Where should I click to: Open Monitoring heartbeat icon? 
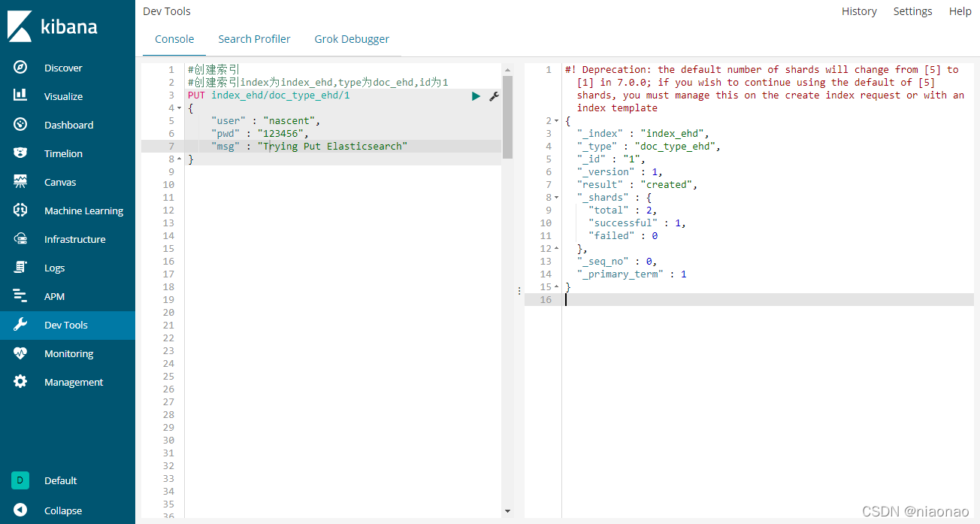[20, 353]
